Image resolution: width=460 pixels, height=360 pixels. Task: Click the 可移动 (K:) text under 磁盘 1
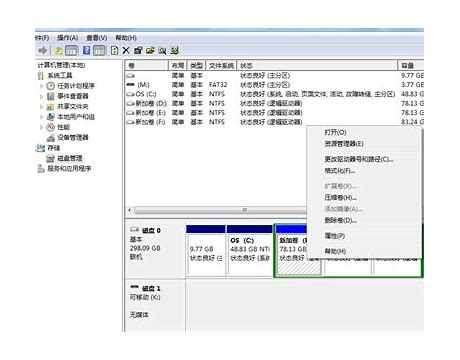[x=145, y=297]
